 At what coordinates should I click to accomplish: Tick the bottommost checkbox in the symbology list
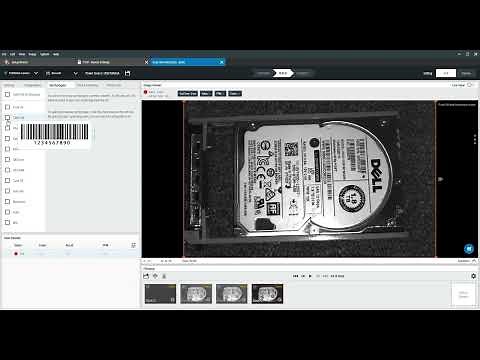7,222
